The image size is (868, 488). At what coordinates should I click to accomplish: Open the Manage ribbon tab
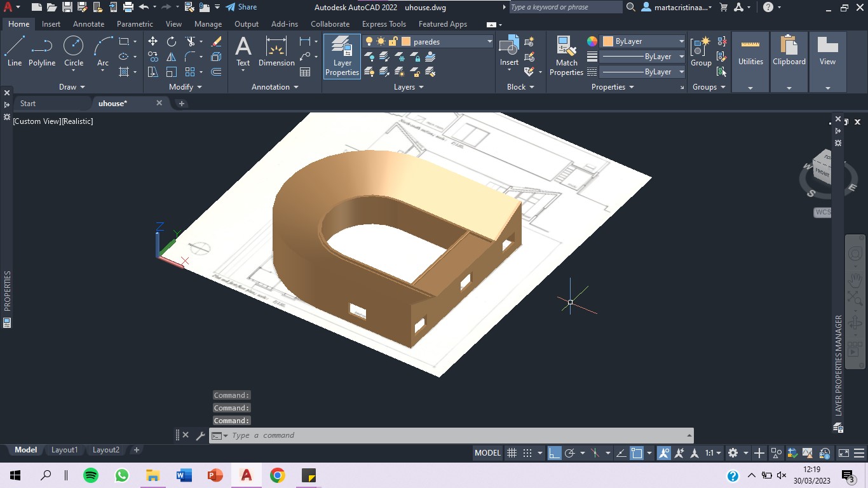pyautogui.click(x=208, y=24)
